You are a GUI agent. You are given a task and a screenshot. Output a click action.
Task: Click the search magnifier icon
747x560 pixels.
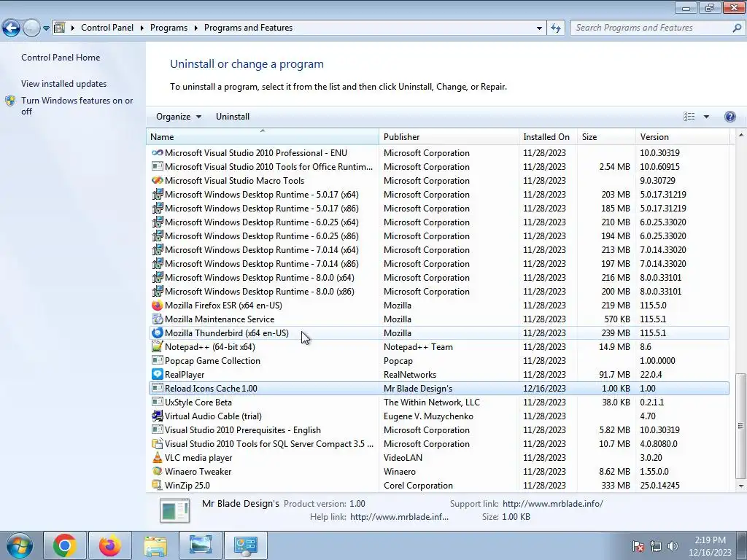tap(737, 28)
